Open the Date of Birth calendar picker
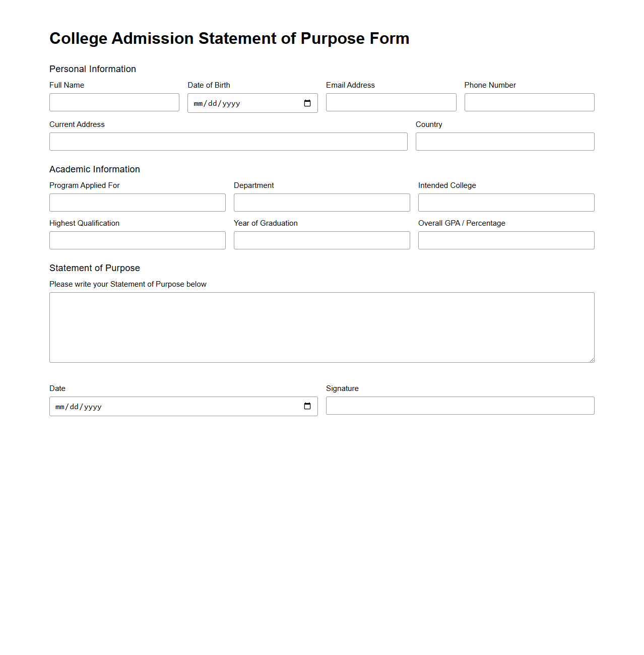 click(x=307, y=103)
